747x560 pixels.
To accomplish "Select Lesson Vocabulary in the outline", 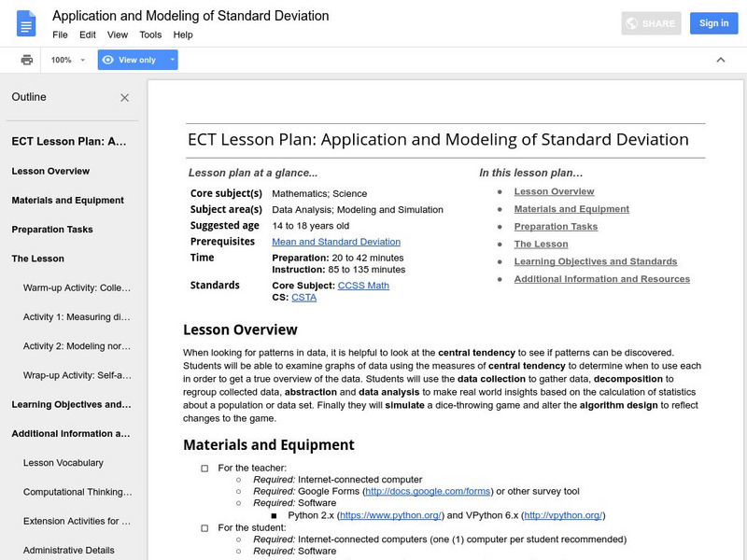I will pos(63,463).
